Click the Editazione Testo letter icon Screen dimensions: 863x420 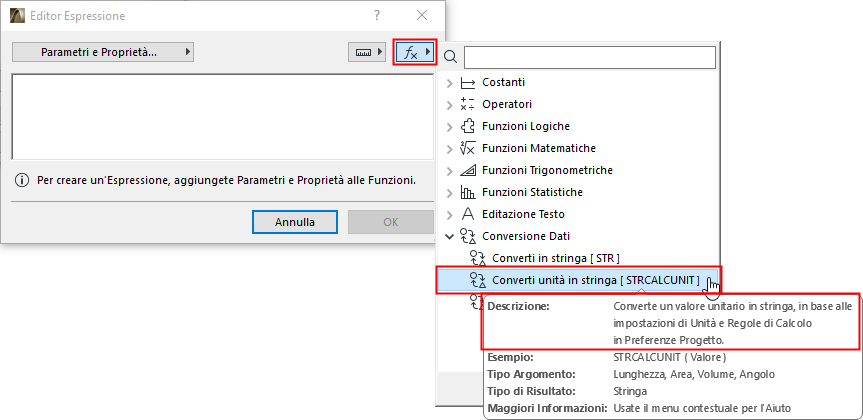point(466,214)
